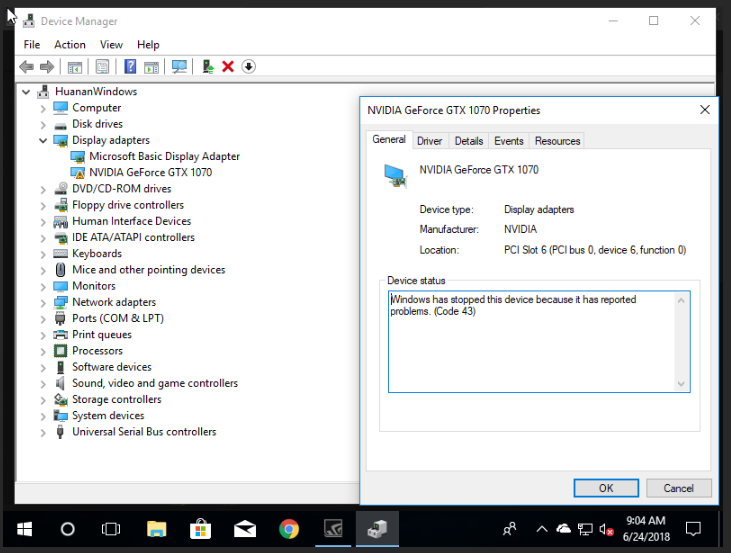Viewport: 731px width, 553px height.
Task: Open the Action menu
Action: click(x=70, y=45)
